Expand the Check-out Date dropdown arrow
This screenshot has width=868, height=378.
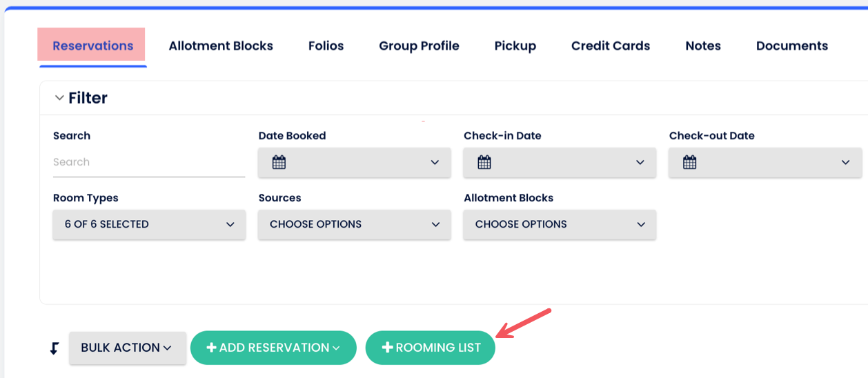point(845,163)
